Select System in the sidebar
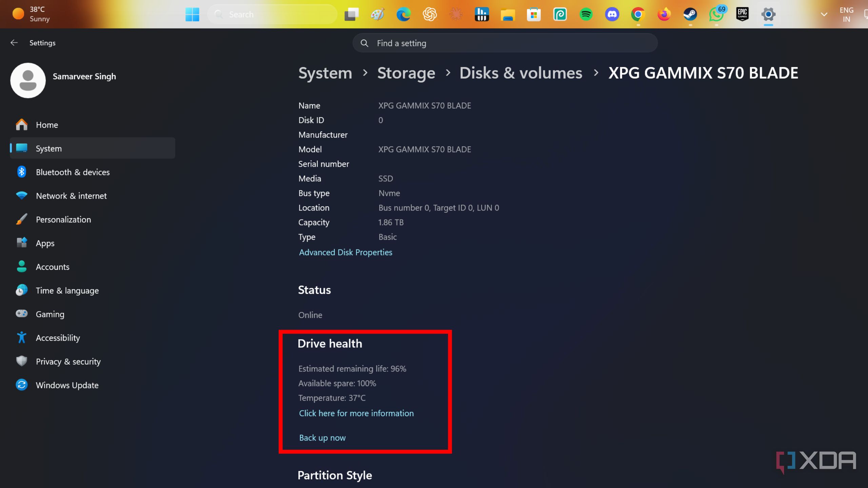 [x=92, y=148]
